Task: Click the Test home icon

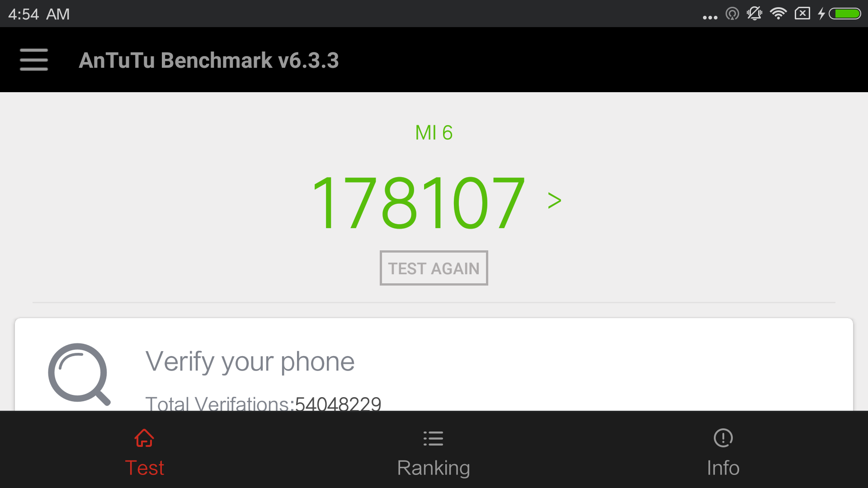Action: coord(144,438)
